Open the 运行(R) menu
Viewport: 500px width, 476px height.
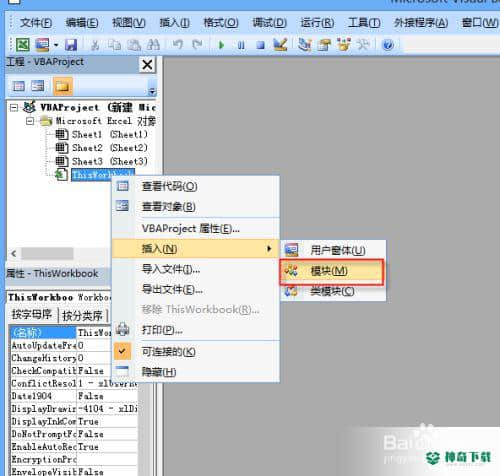317,23
